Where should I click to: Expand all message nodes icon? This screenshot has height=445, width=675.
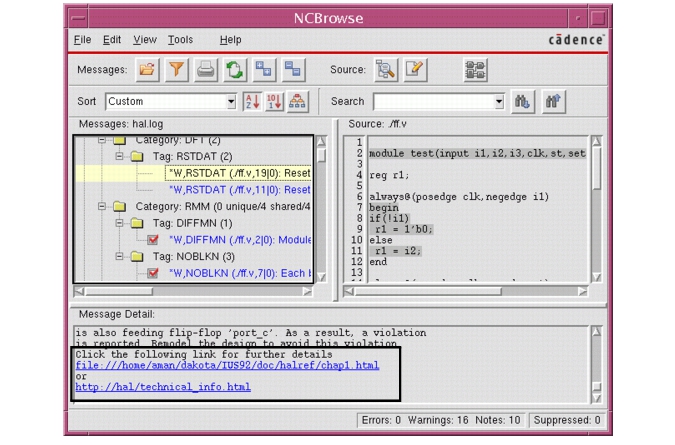click(x=264, y=69)
